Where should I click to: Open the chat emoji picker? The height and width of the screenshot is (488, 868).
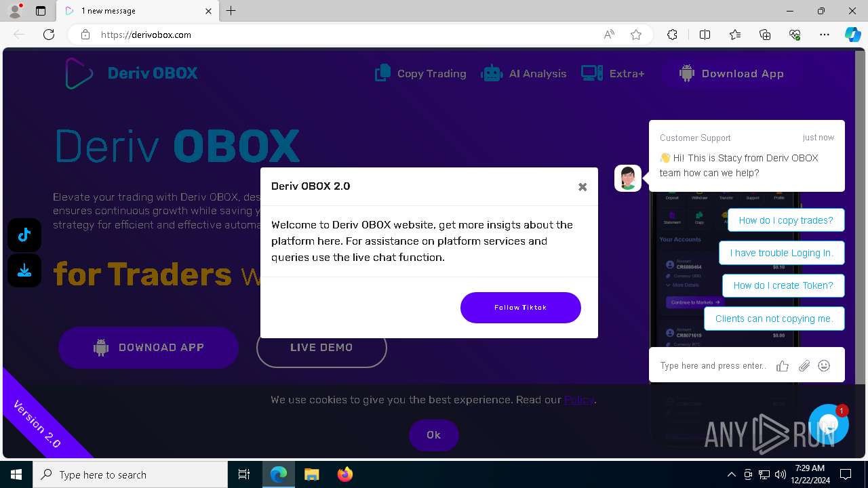click(824, 366)
